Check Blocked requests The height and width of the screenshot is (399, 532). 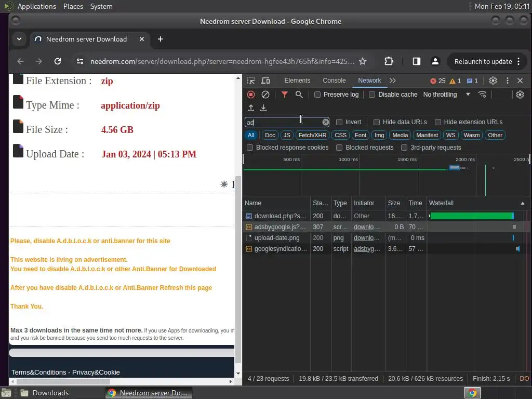point(339,148)
